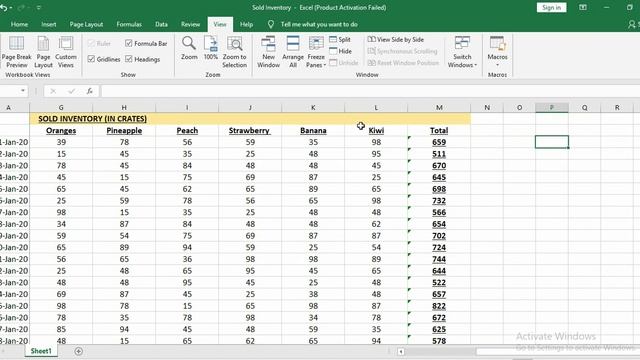This screenshot has width=640, height=360.
Task: Split the worksheet window
Action: (x=340, y=40)
